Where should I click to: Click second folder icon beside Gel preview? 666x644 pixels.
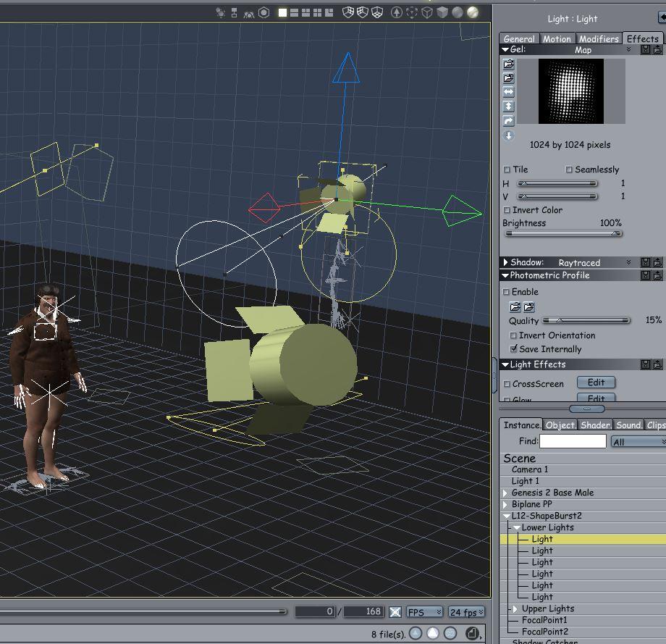(508, 78)
